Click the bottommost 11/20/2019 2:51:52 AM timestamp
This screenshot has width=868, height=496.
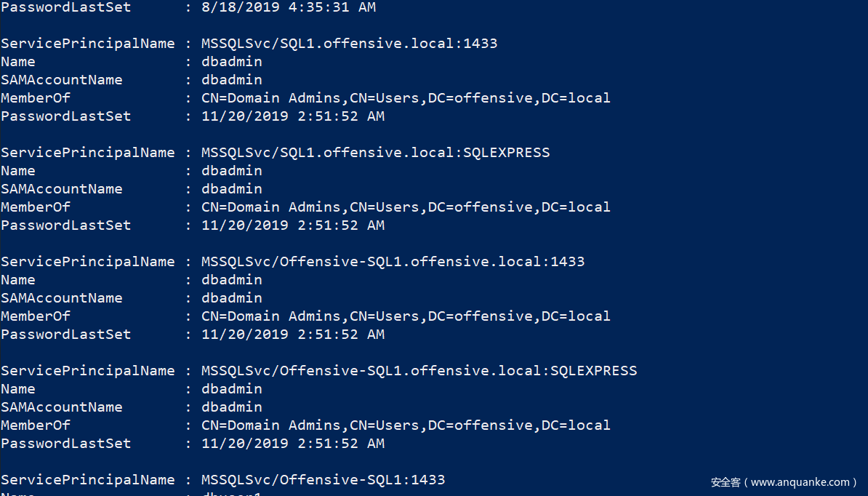293,444
